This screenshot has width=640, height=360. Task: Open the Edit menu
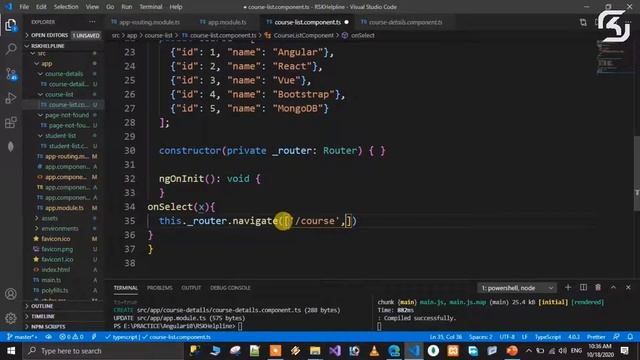pos(41,7)
